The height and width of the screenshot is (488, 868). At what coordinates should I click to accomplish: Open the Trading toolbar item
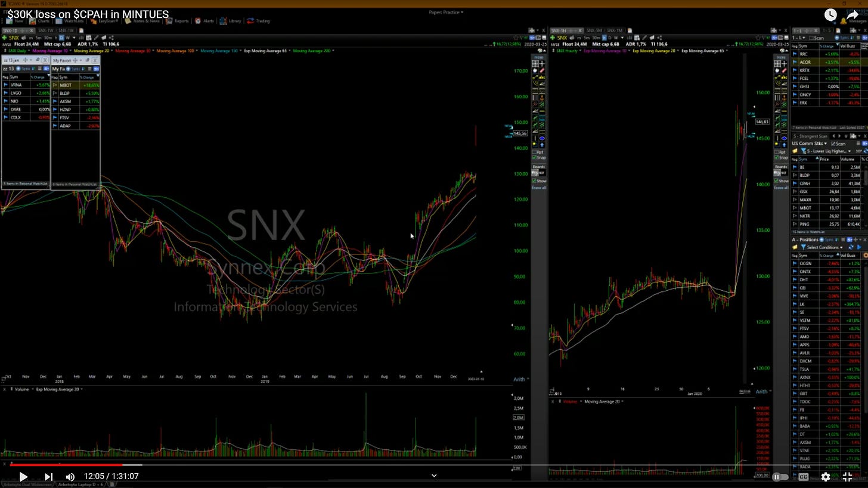[259, 21]
